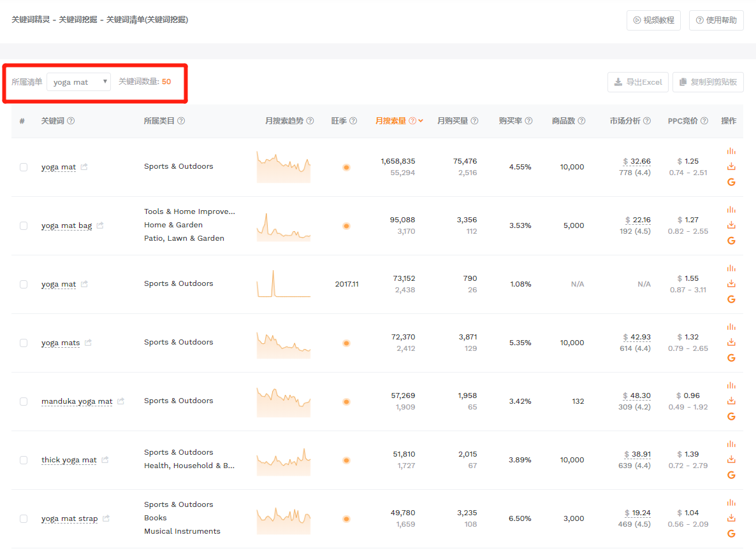Open the manduka yoga mat keyword link
The height and width of the screenshot is (549, 756).
pos(76,401)
